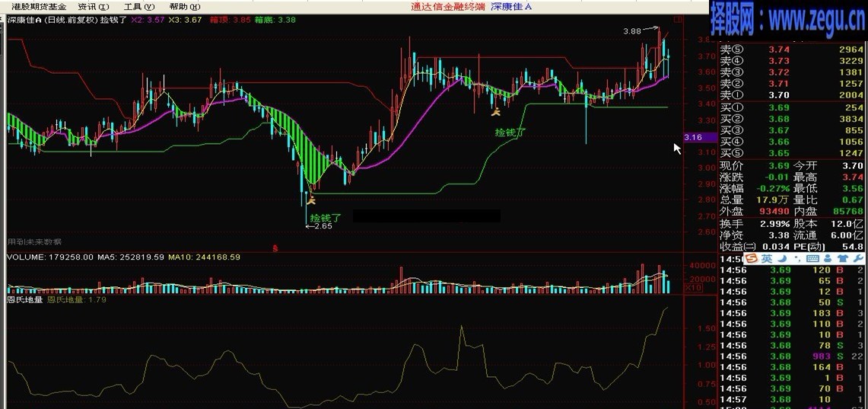Click the MA5: 252819.59 label
This screenshot has width=868, height=409.
point(131,257)
